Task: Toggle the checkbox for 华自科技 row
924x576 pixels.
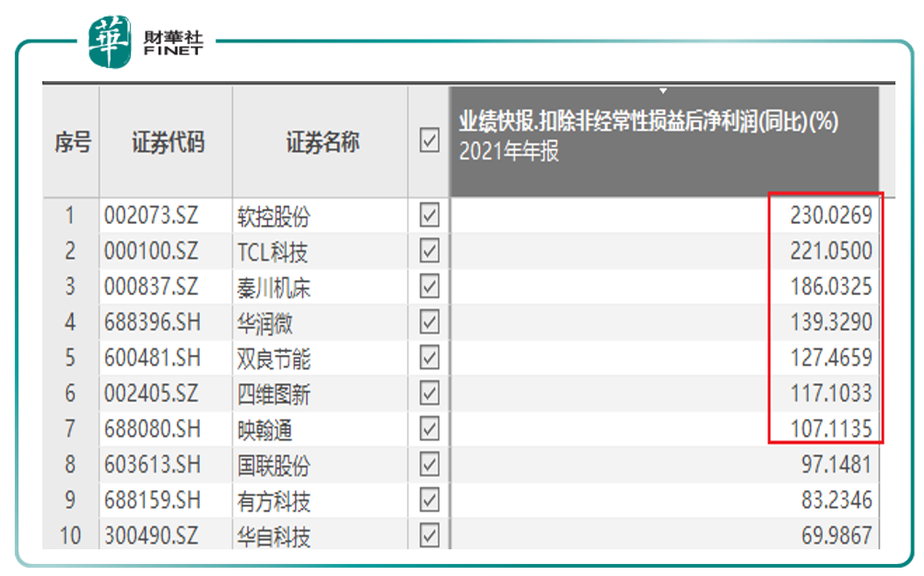Action: click(x=429, y=535)
